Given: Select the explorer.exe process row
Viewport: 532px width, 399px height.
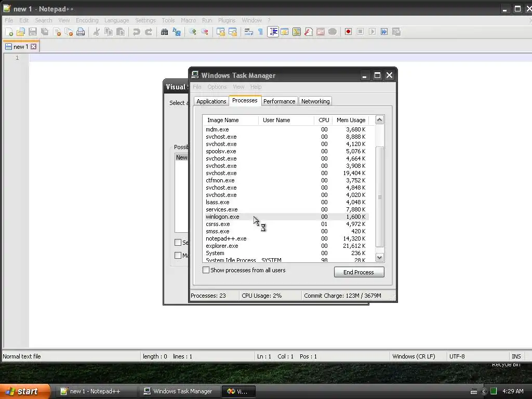Looking at the screenshot, I should click(x=286, y=246).
